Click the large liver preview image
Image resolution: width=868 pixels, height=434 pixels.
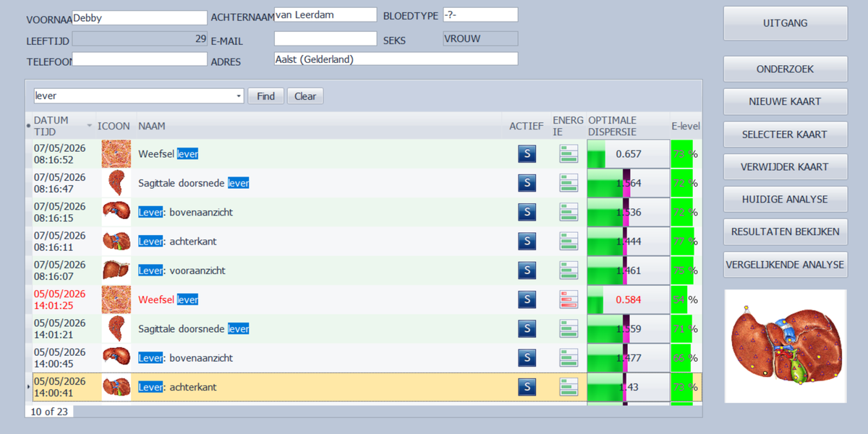(x=785, y=346)
